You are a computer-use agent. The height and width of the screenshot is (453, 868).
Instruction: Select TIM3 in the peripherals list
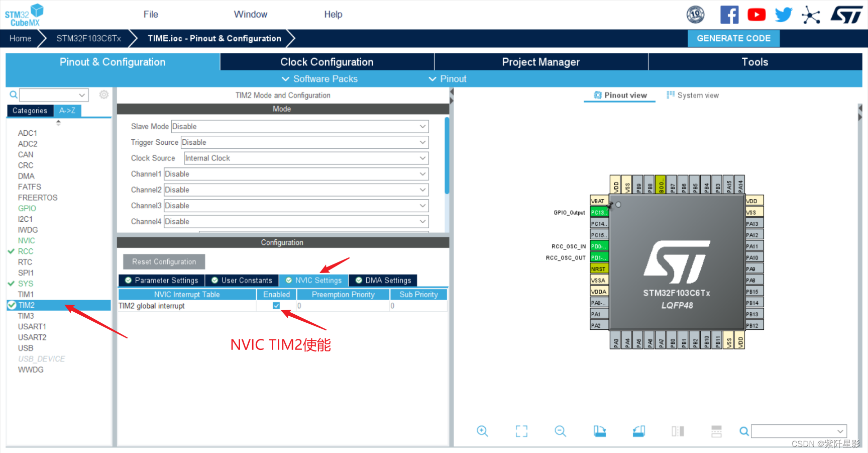(x=26, y=316)
